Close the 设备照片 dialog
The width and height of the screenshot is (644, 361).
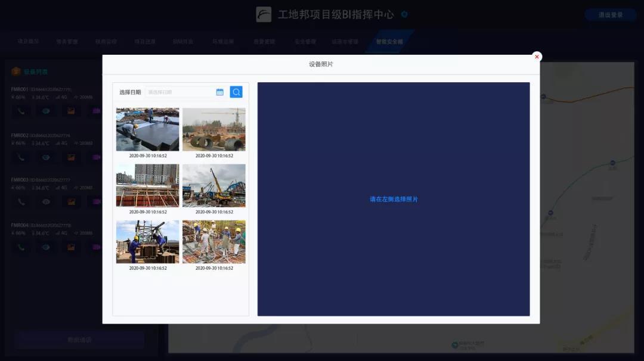[537, 57]
